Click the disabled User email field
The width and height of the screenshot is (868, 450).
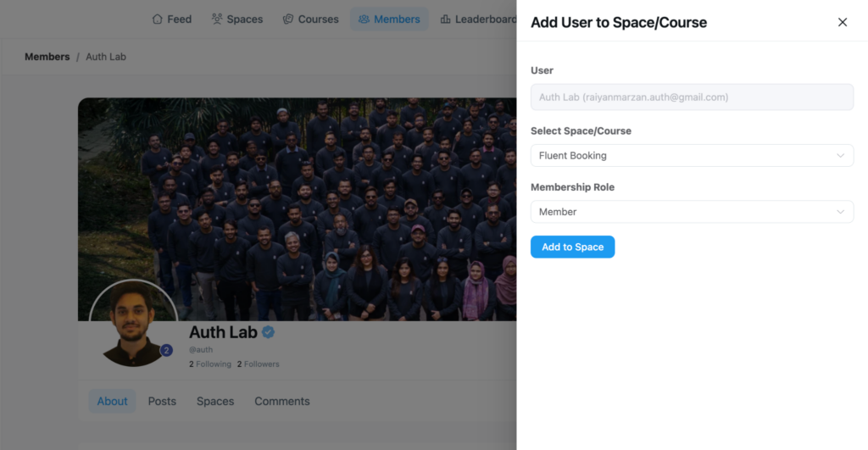click(691, 97)
